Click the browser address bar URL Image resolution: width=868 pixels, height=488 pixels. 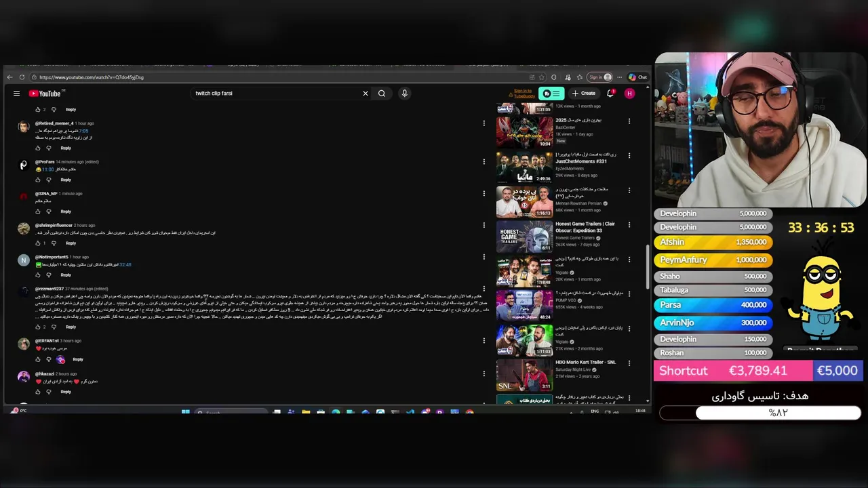click(92, 77)
